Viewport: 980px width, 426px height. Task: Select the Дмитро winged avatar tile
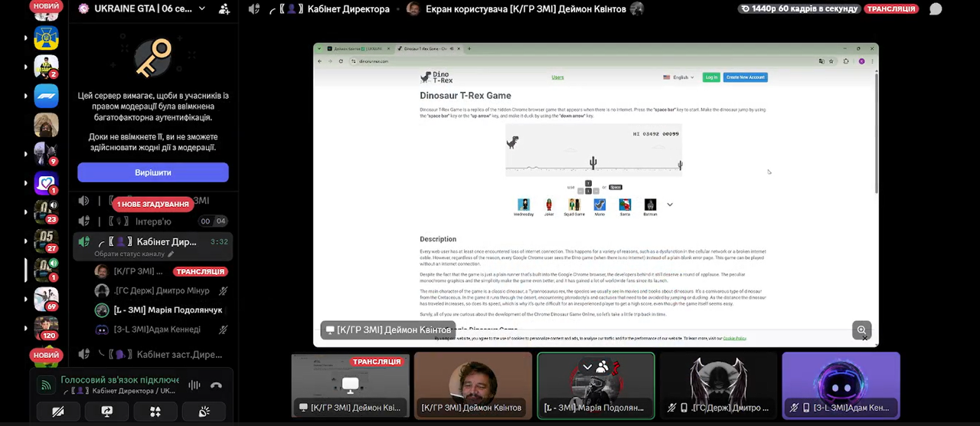pos(718,385)
